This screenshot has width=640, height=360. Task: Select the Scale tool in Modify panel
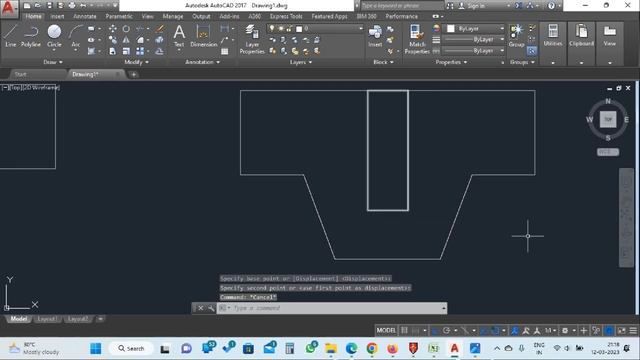[126, 51]
